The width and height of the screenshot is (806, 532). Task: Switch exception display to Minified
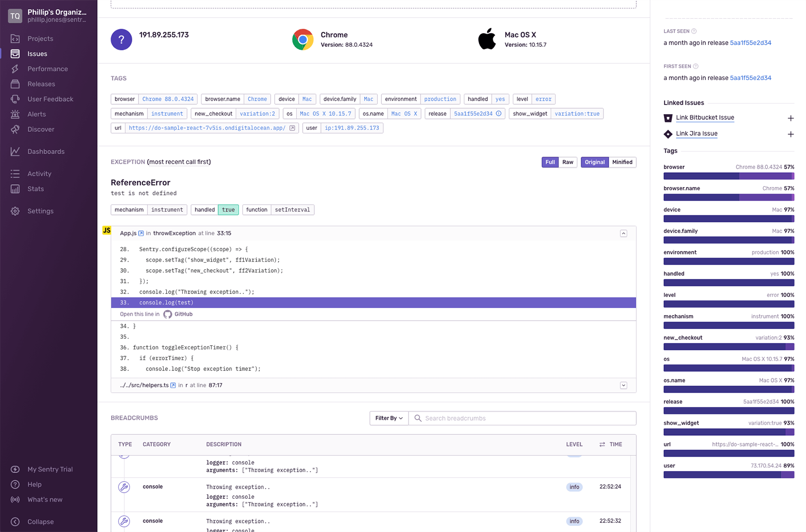click(622, 162)
